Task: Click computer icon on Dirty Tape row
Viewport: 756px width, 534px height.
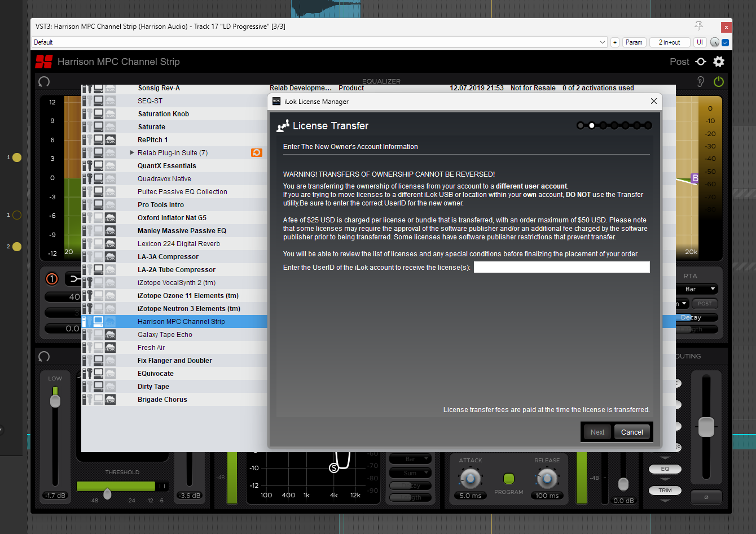Action: [99, 386]
